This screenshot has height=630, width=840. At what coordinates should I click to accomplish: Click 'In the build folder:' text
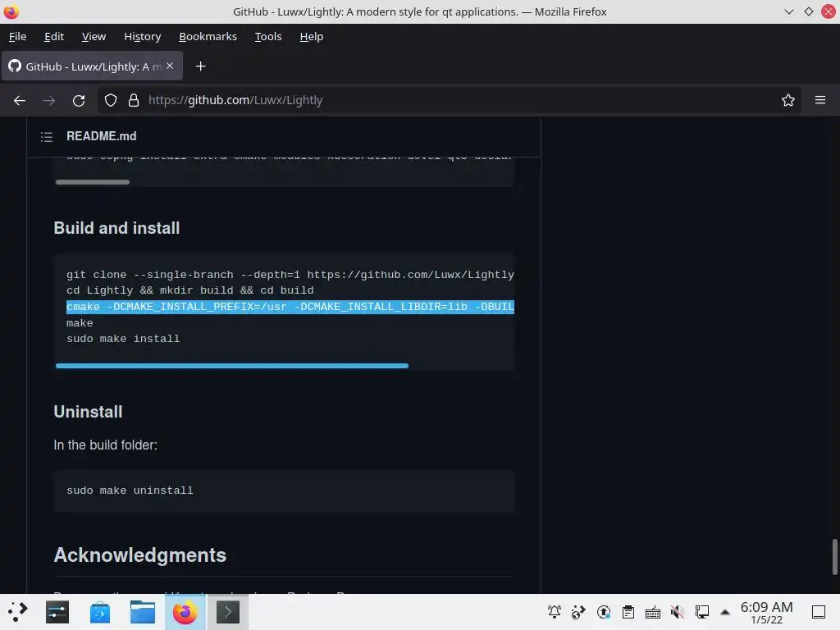pyautogui.click(x=105, y=445)
